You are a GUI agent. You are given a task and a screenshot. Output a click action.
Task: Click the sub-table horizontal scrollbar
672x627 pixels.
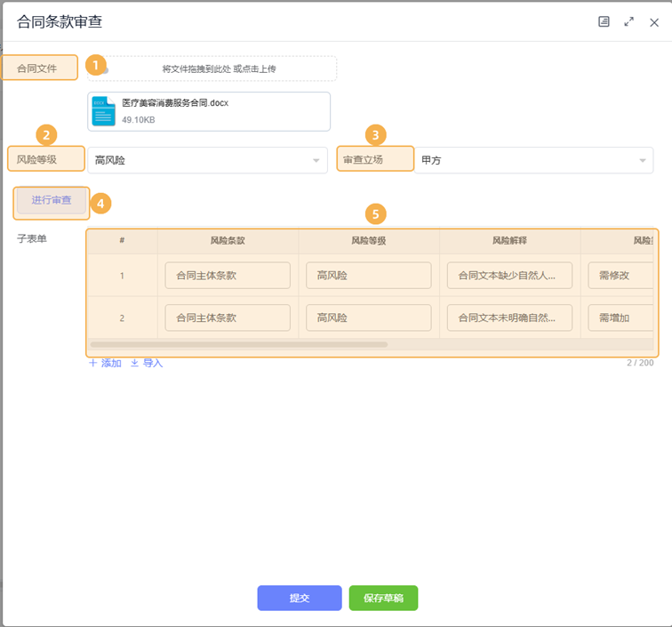(x=238, y=344)
